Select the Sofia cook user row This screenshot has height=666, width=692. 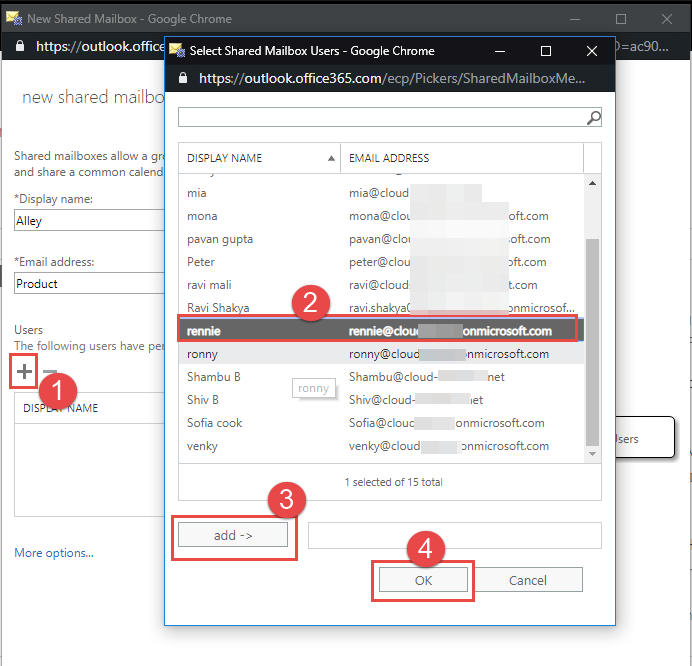coord(381,422)
